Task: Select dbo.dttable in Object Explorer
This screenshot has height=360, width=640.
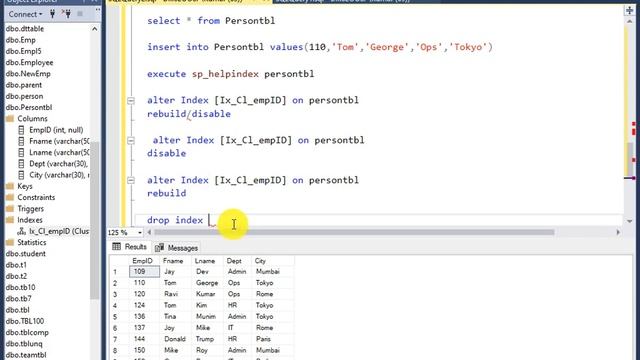Action: coord(25,29)
